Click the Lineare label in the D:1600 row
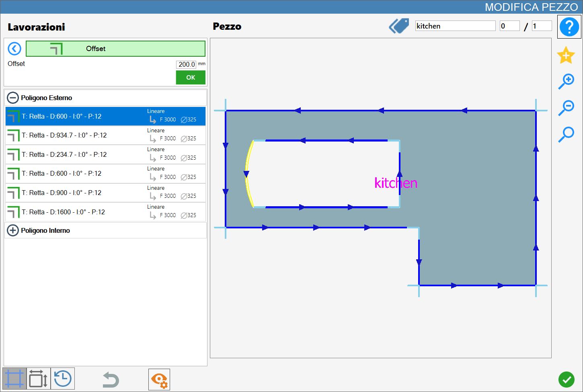This screenshot has height=392, width=583. (156, 207)
